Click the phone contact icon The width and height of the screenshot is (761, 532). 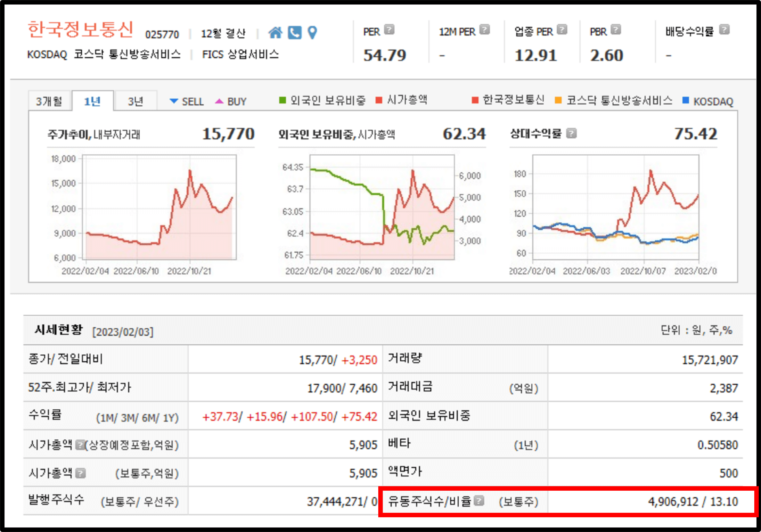click(x=294, y=33)
